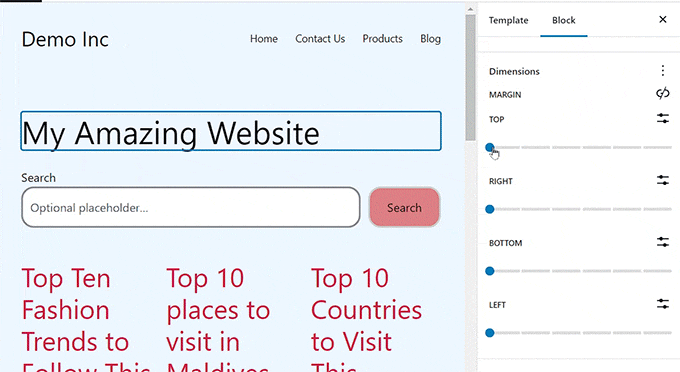680x372 pixels.
Task: Click the red Search button
Action: click(404, 208)
